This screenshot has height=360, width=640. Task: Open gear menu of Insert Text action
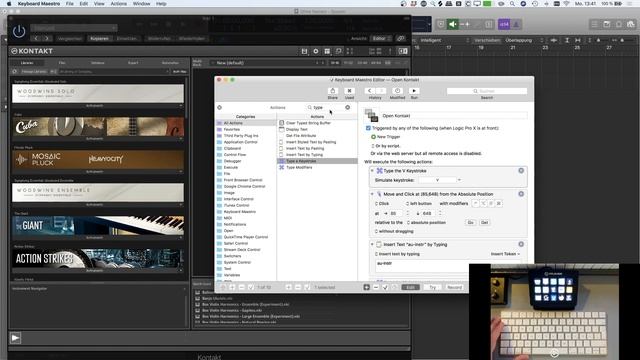pos(521,244)
